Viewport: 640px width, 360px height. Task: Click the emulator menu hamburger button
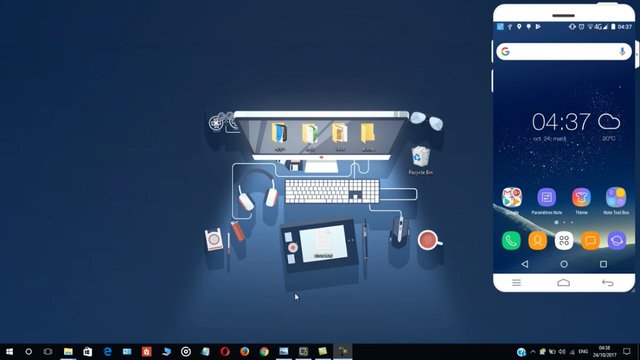(x=516, y=282)
